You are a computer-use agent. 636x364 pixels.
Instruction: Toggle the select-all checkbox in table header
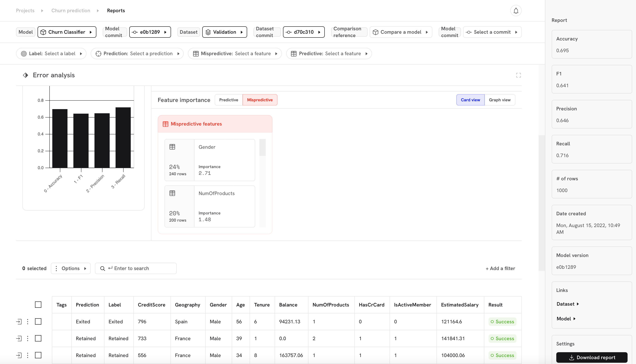click(x=38, y=305)
